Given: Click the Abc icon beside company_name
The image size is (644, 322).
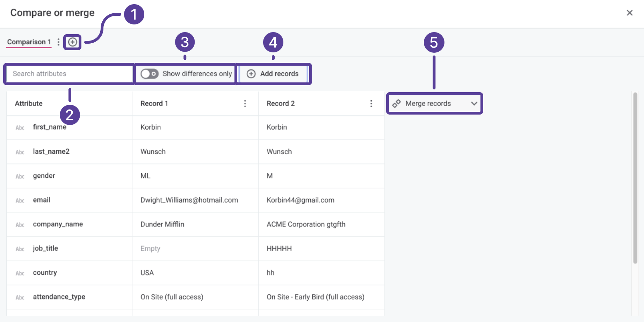Looking at the screenshot, I should (x=20, y=225).
